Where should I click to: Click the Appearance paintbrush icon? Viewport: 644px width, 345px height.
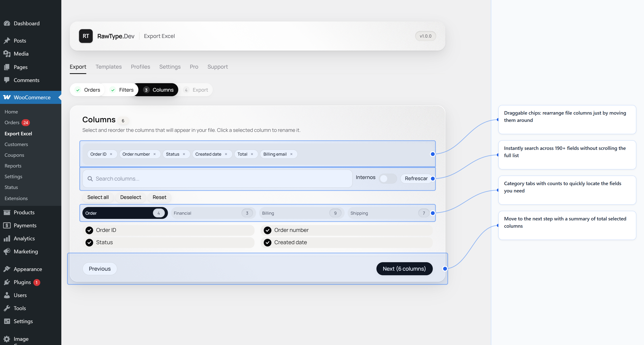(x=7, y=269)
